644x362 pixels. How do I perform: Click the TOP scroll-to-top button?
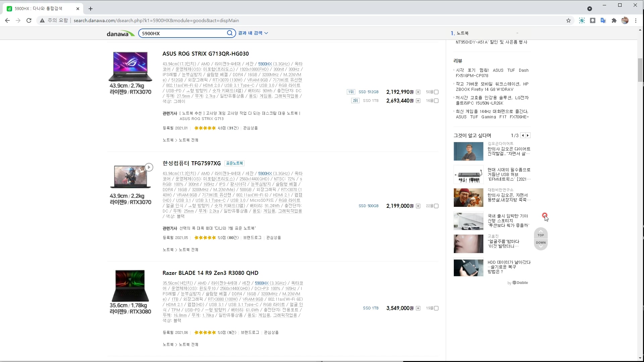point(541,234)
